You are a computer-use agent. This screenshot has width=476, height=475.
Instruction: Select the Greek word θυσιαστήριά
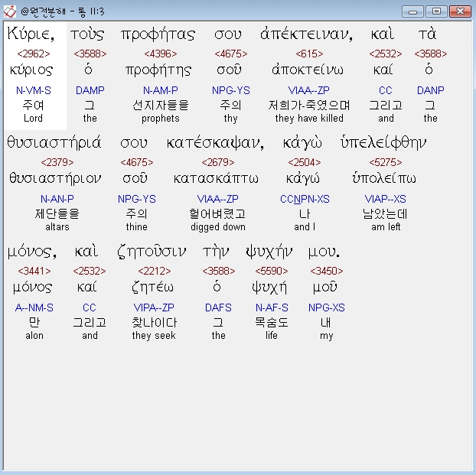(x=54, y=142)
